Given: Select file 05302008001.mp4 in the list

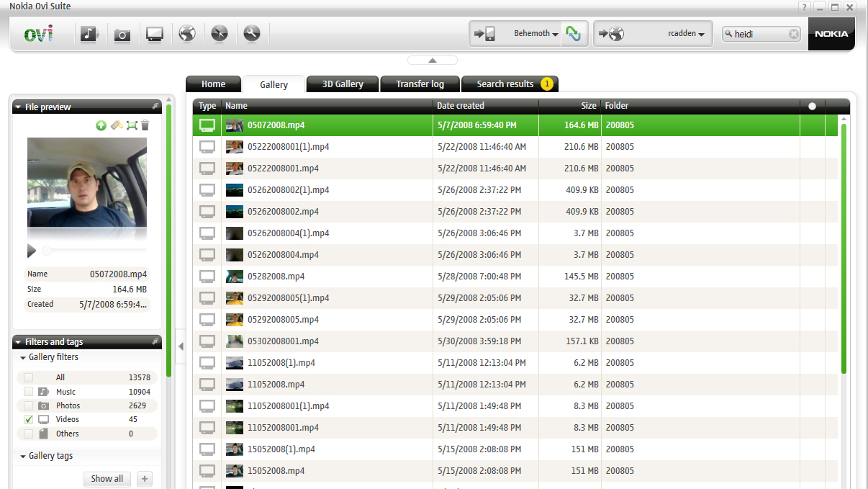Looking at the screenshot, I should click(x=515, y=341).
